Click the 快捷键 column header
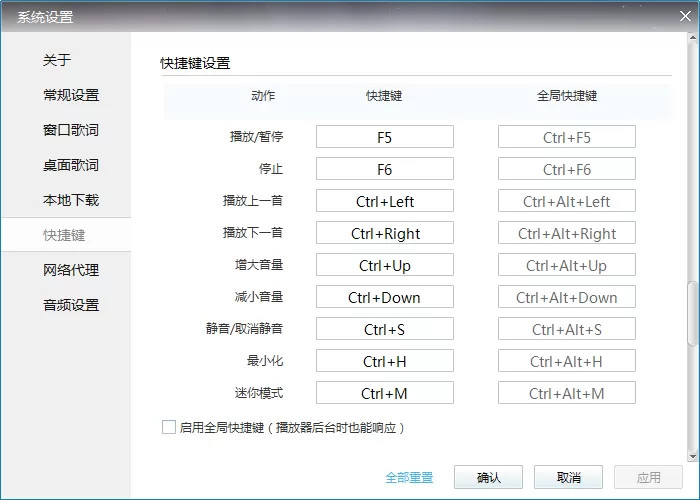Image resolution: width=700 pixels, height=500 pixels. pyautogui.click(x=384, y=96)
